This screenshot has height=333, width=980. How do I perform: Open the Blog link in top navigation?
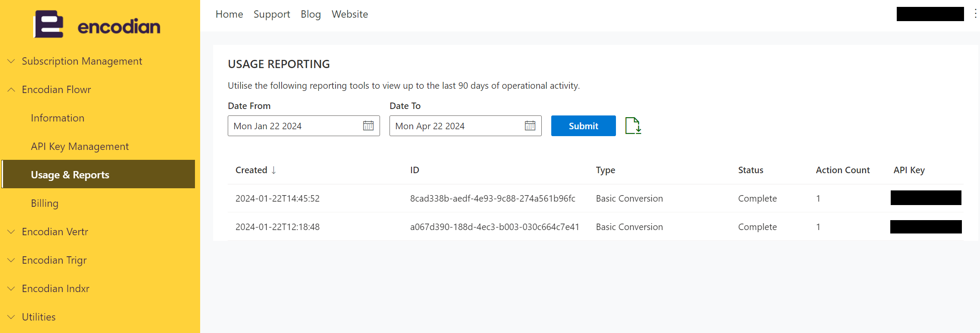311,14
